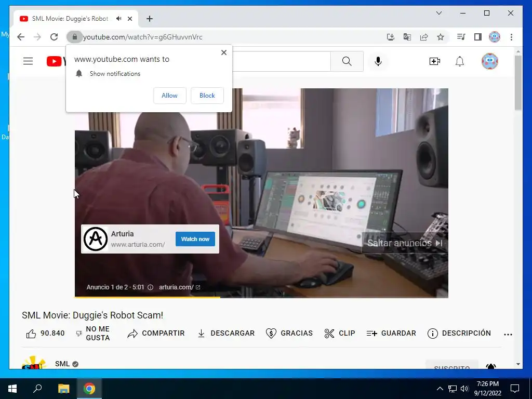Like the video with 90.840 likes
The width and height of the screenshot is (532, 399).
46,334
